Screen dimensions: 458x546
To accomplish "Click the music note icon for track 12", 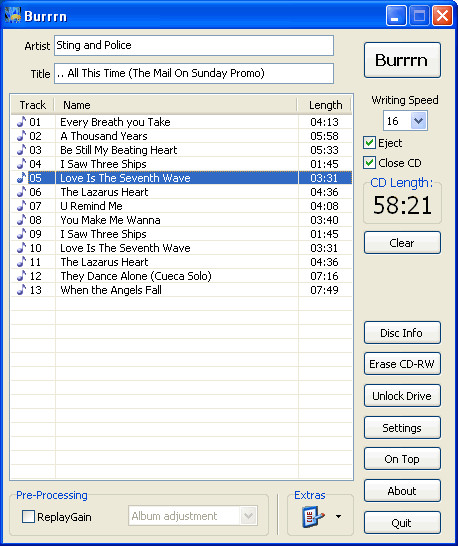I will coord(22,276).
